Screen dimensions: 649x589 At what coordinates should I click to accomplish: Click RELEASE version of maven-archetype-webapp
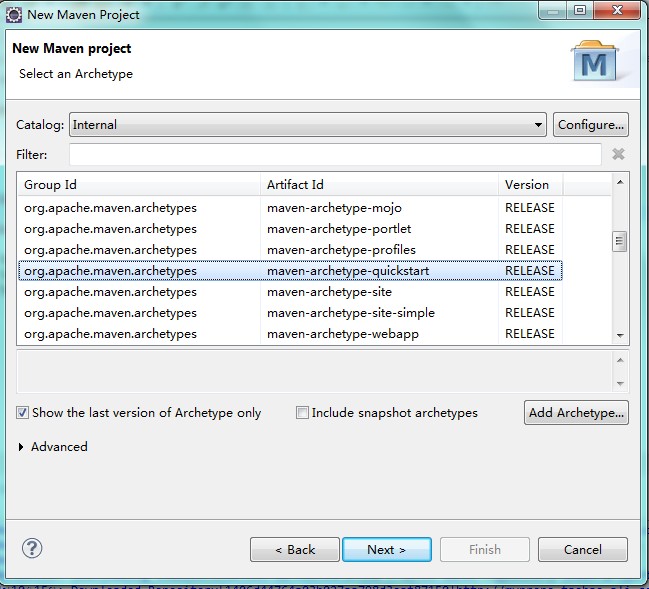click(x=530, y=334)
